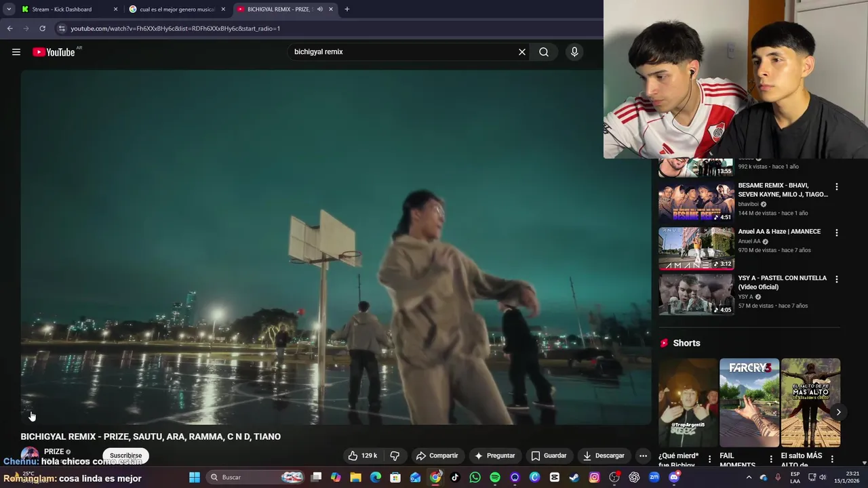The width and height of the screenshot is (868, 488).
Task: Open Discord from the taskbar
Action: click(x=674, y=477)
